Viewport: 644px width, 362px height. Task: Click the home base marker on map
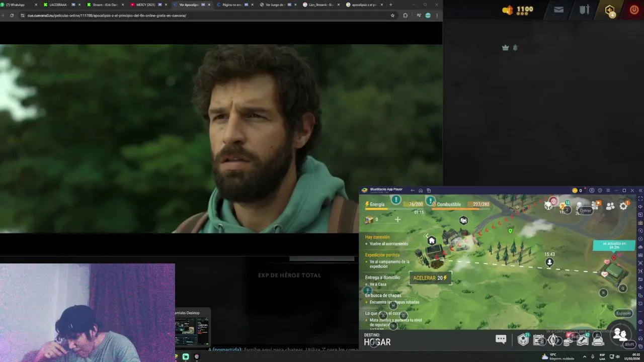pyautogui.click(x=431, y=241)
